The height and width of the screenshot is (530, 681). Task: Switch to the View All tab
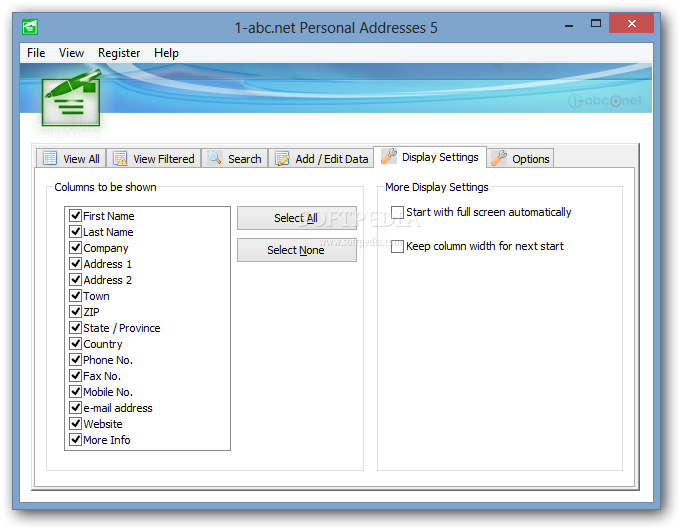click(x=71, y=159)
